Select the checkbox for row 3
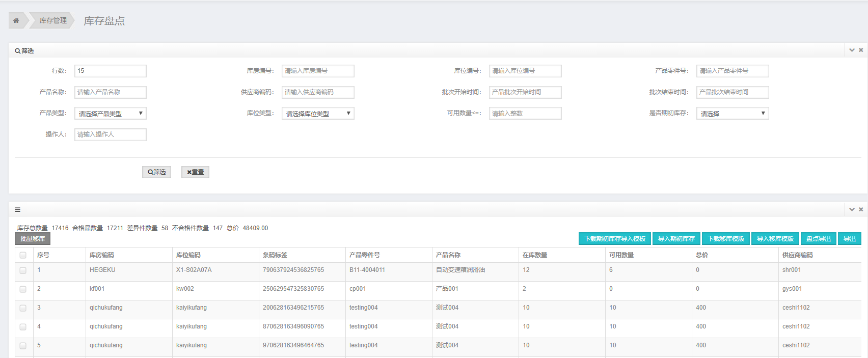Image resolution: width=868 pixels, height=358 pixels. pos(23,308)
